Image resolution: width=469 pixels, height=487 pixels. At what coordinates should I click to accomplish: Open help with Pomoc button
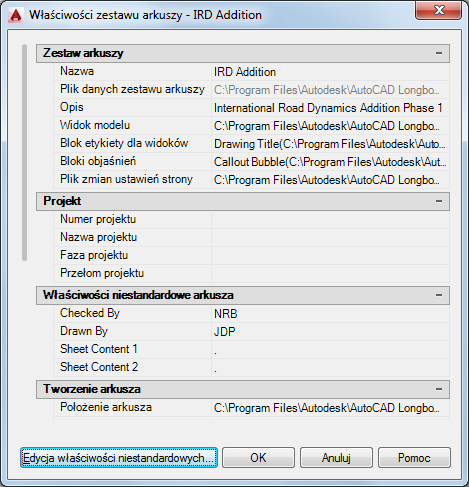[414, 458]
